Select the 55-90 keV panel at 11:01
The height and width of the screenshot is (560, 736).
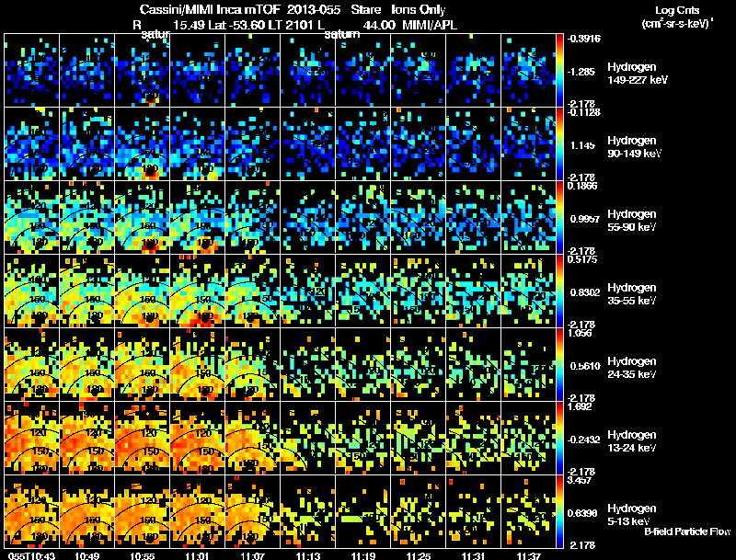coord(198,218)
